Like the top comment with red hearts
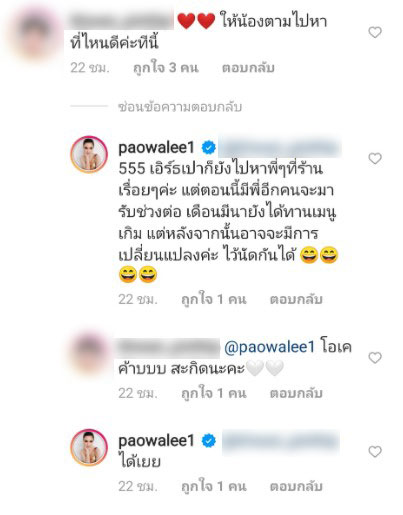 [375, 32]
